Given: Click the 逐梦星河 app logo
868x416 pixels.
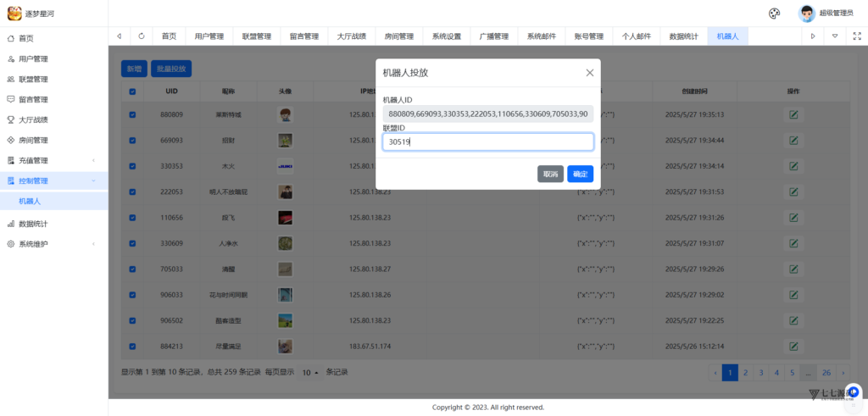Looking at the screenshot, I should coord(14,14).
